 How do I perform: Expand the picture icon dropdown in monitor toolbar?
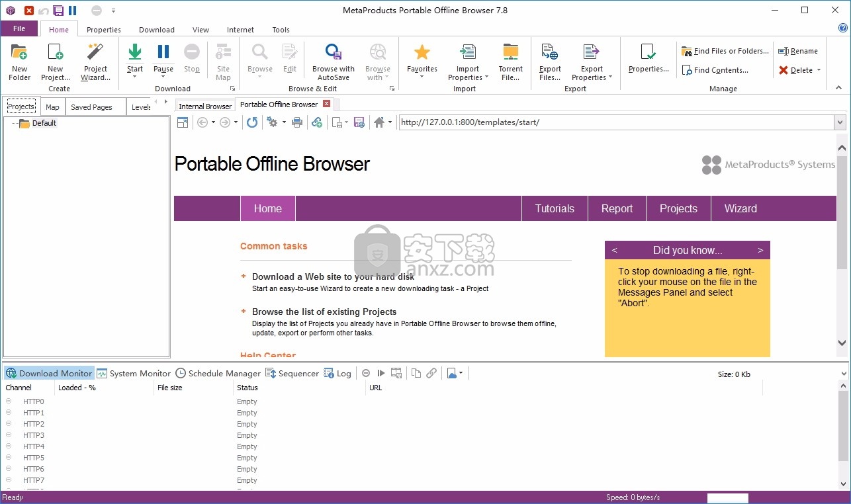point(461,373)
